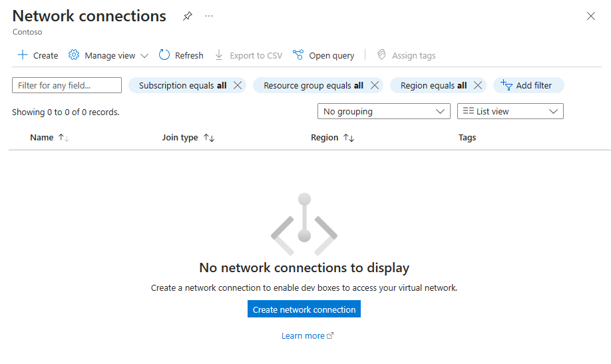This screenshot has width=611, height=364.
Task: Open the No grouping dropdown
Action: tap(384, 111)
